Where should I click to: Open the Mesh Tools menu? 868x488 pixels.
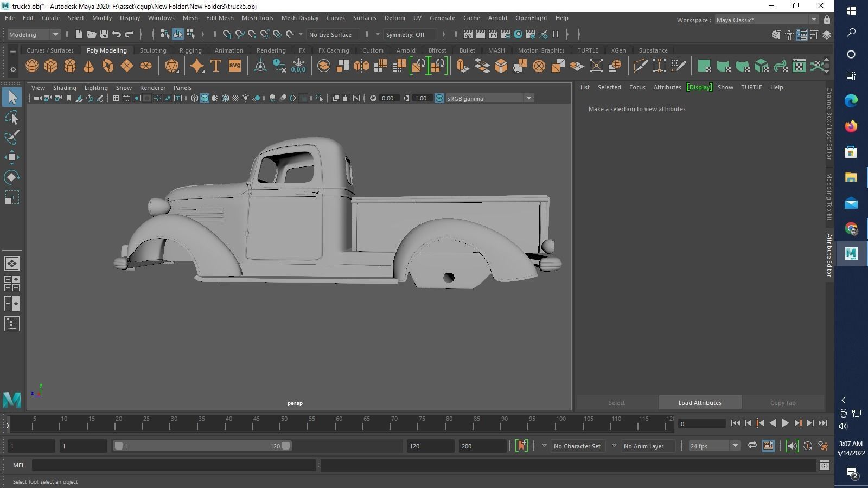(257, 18)
